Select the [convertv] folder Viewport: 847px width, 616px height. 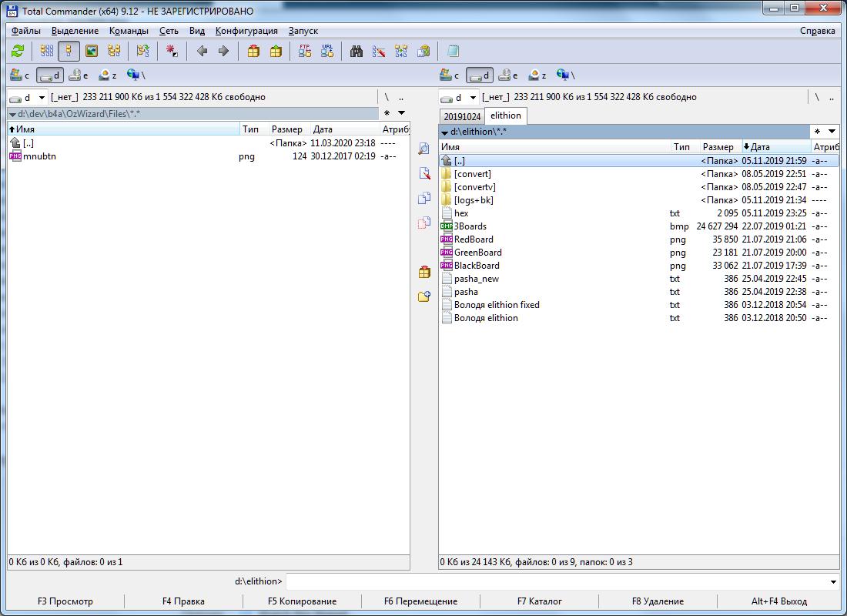click(639, 187)
